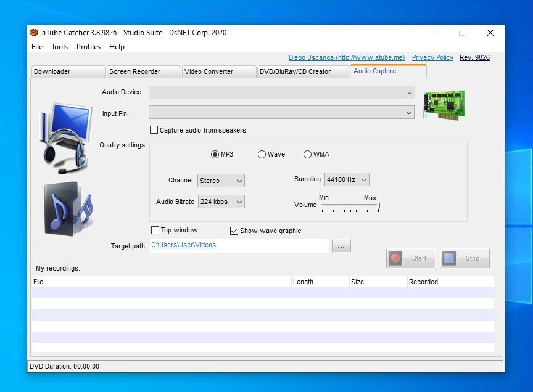Screen dimensions: 533x392
Task: Click the red record icon on Start
Action: coord(395,258)
